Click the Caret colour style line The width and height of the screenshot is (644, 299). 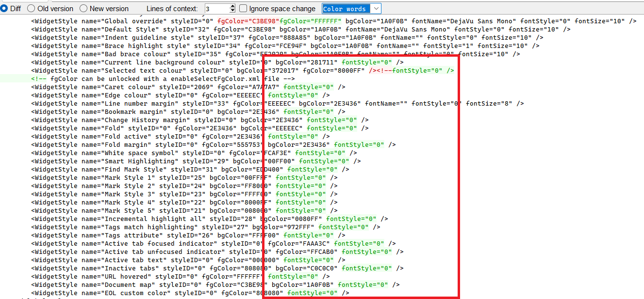coord(121,87)
